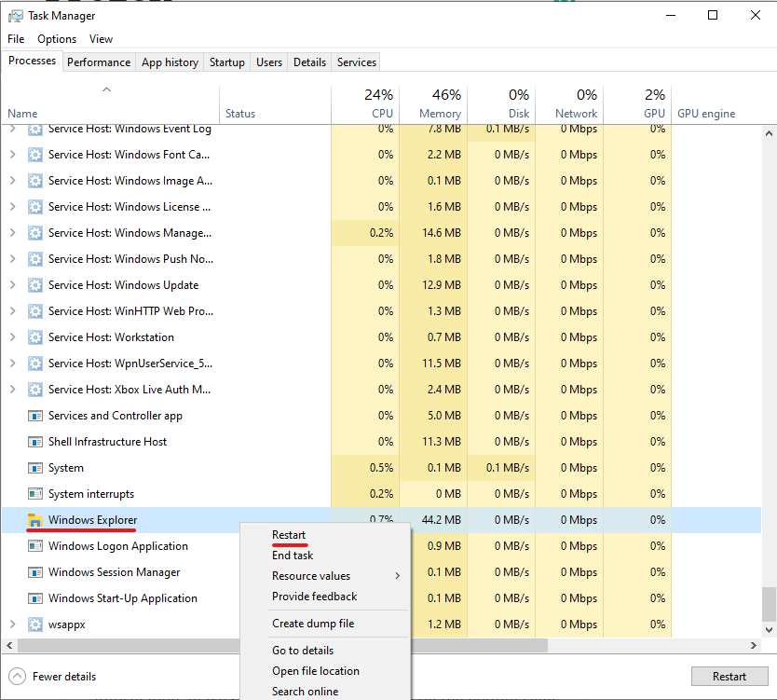Image resolution: width=777 pixels, height=700 pixels.
Task: Click the gear icon for Service Host: Windows Image A...
Action: [34, 181]
